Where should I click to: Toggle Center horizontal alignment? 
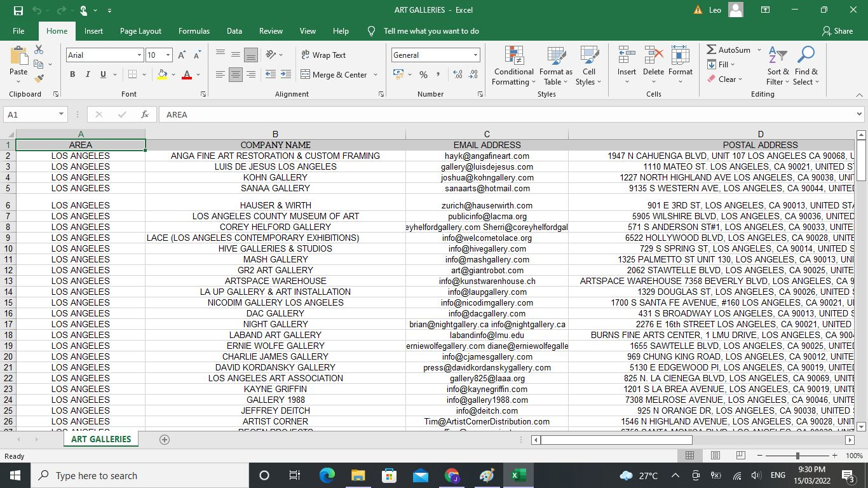(x=236, y=74)
